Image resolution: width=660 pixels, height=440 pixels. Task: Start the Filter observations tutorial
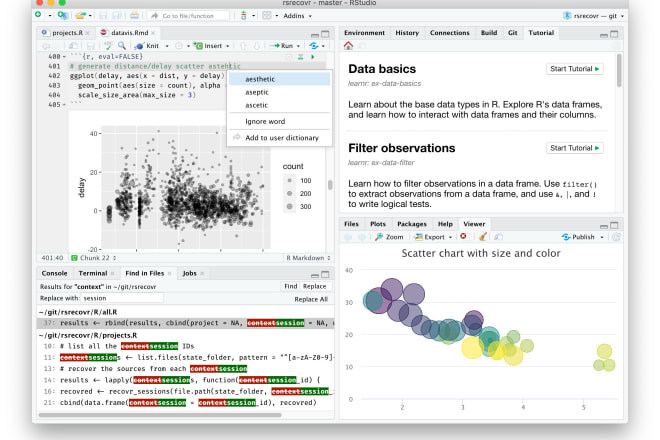pos(575,148)
